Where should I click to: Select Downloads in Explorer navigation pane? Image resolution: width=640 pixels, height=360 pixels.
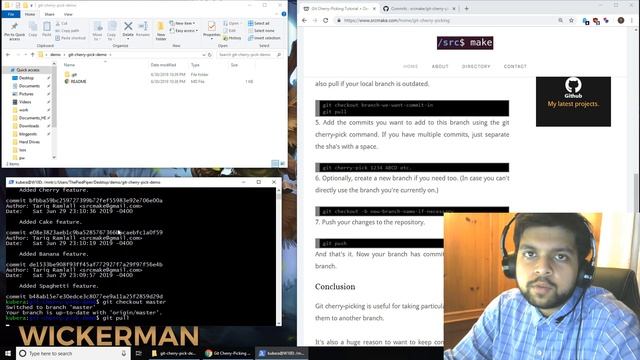(x=29, y=126)
